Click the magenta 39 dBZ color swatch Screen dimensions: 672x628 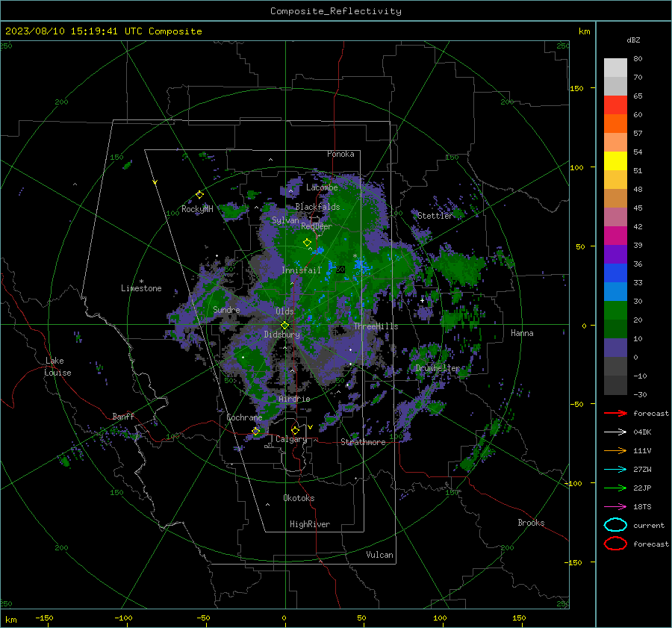click(615, 235)
